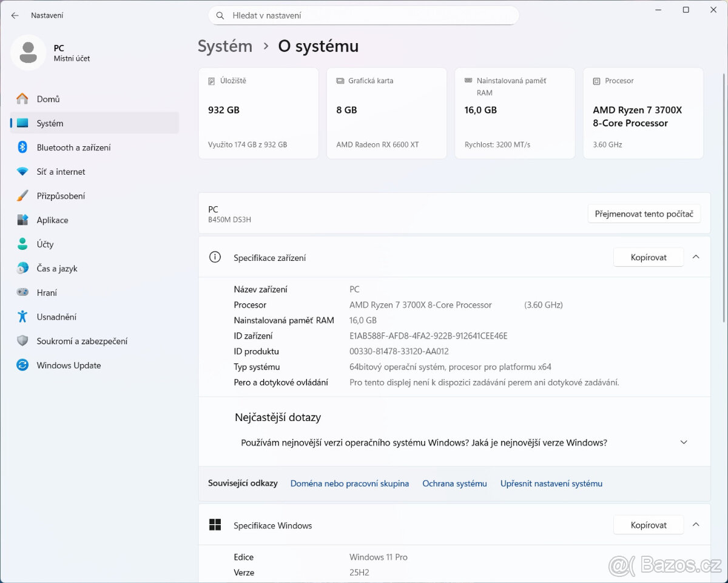This screenshot has width=728, height=583.
Task: Expand the Windows version FAQ question
Action: tap(684, 442)
